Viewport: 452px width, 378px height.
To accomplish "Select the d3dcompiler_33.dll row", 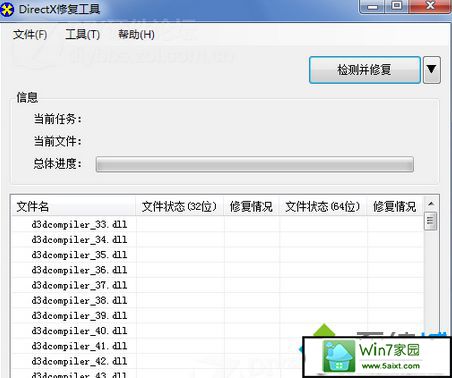I will click(218, 225).
